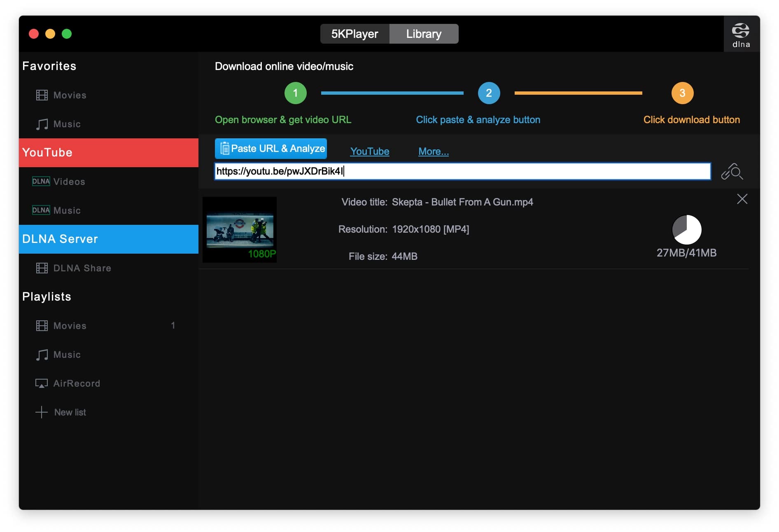
Task: Switch to the 5KPlayer tab
Action: [355, 34]
